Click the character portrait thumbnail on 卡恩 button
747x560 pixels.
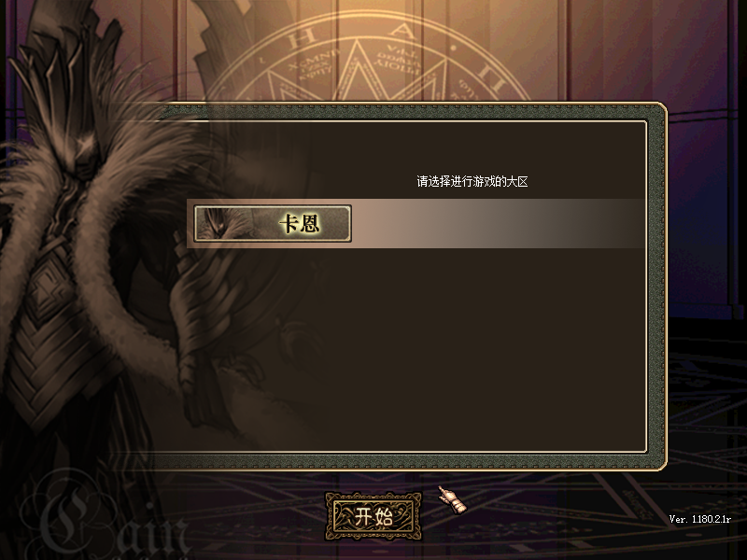[224, 223]
